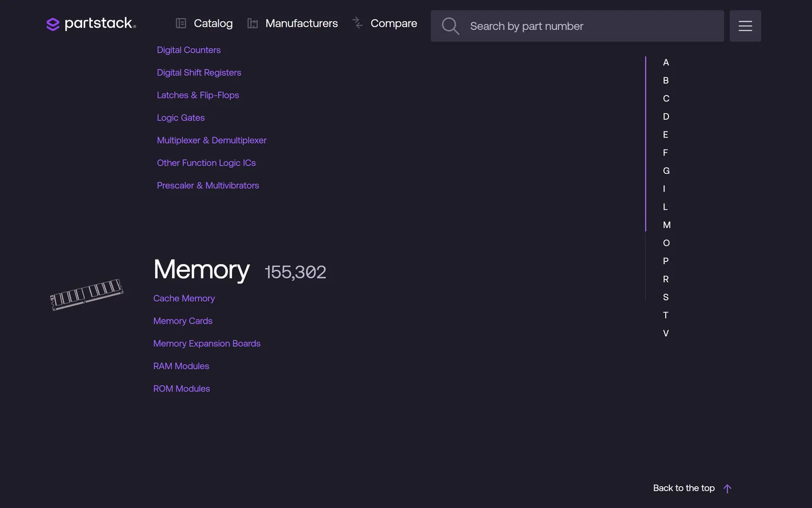Open the hamburger menu

pos(745,26)
